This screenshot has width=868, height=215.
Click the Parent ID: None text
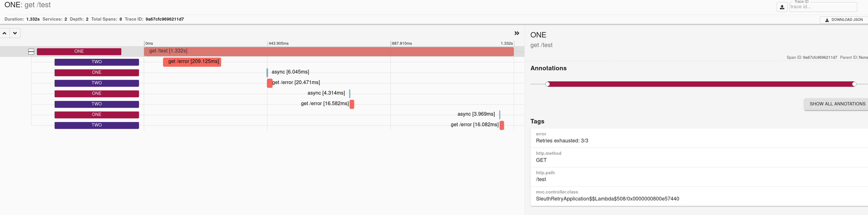854,58
